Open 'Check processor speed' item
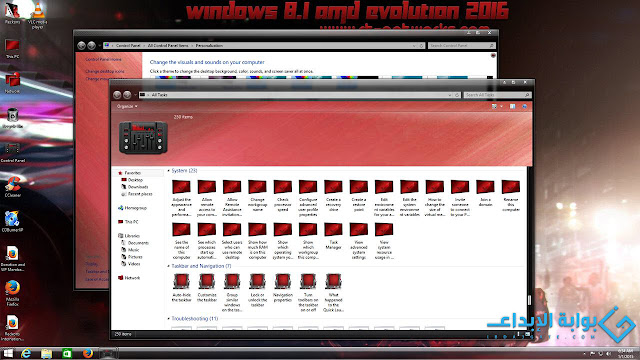 pos(282,196)
